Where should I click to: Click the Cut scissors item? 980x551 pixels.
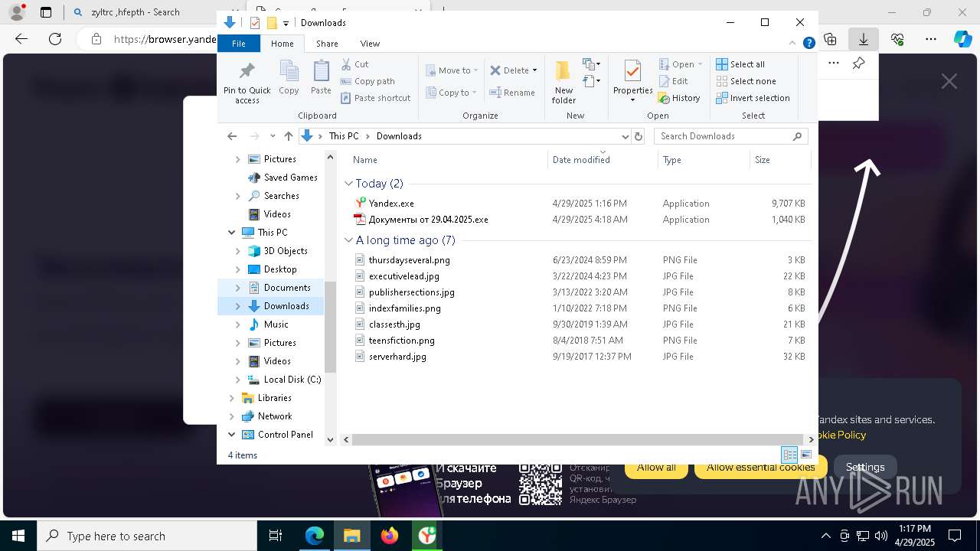tap(354, 64)
